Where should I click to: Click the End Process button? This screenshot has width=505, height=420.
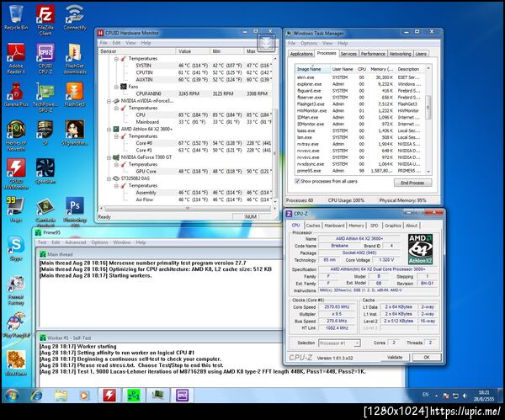coord(412,183)
